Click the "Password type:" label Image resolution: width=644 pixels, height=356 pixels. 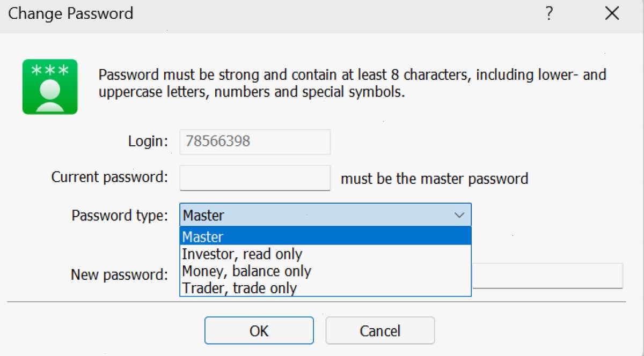[x=120, y=216]
